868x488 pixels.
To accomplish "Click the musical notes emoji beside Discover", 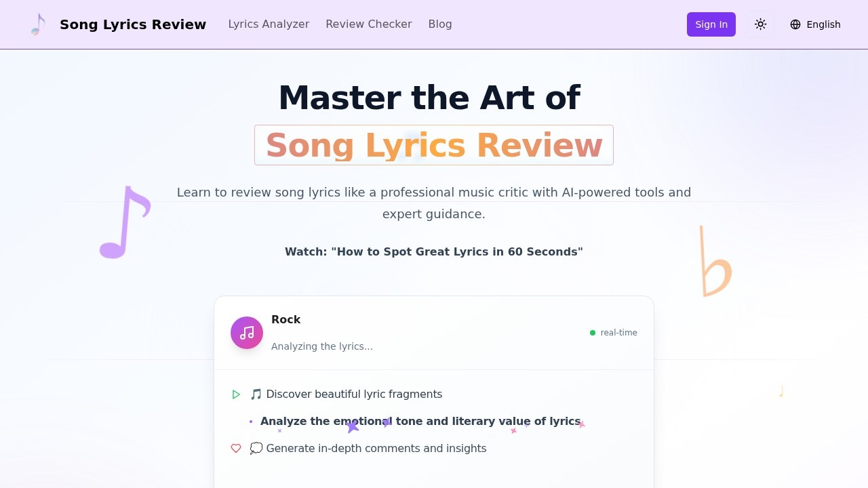I will (256, 394).
